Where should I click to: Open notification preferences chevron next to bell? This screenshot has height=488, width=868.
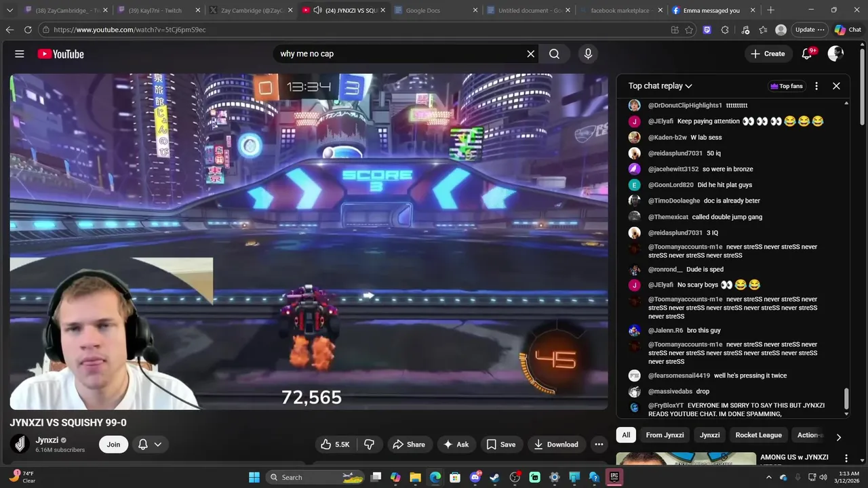[x=158, y=445]
